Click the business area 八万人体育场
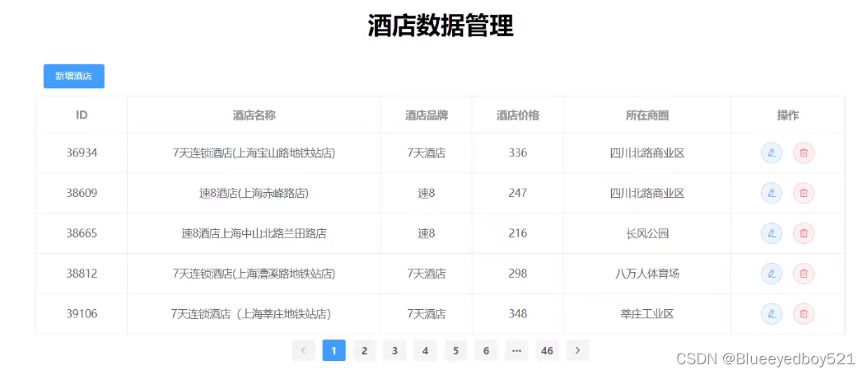 [647, 274]
